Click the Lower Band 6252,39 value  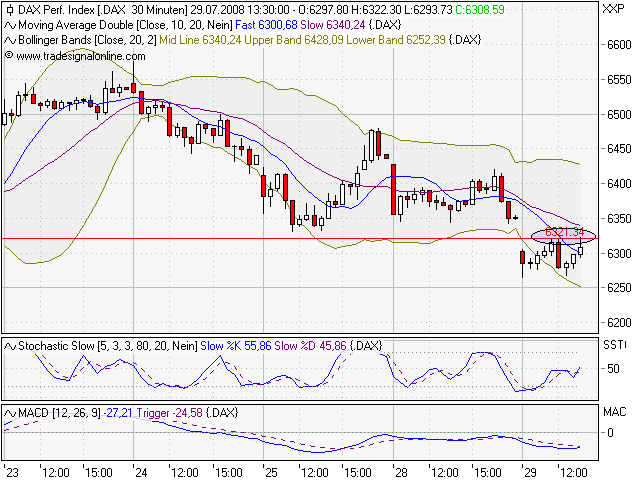coord(396,40)
